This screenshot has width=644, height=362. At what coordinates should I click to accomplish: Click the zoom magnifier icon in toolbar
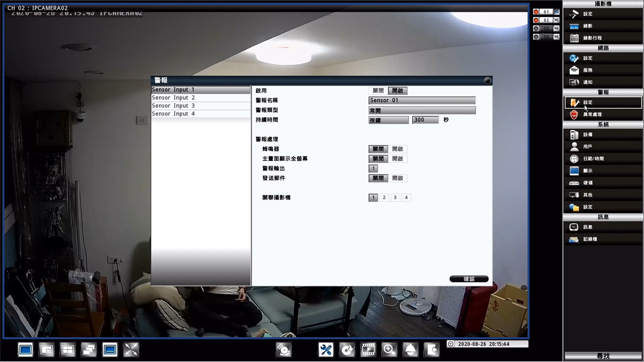tap(389, 350)
